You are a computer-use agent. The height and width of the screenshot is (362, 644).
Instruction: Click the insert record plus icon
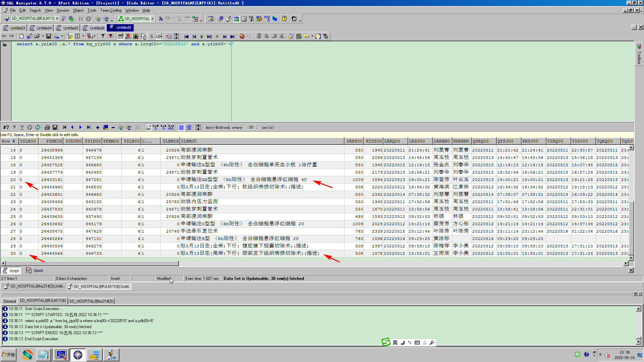[98, 127]
